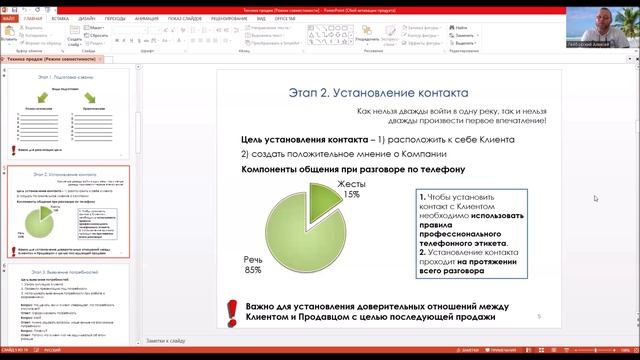Open the Эффекты фигуры (Shape Effects) dropdown
Screen dimensions: 640x360
click(422, 43)
